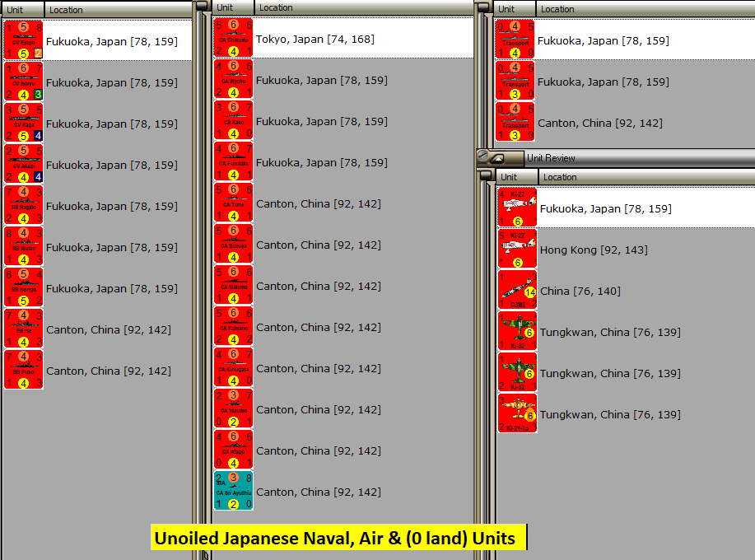The image size is (755, 560).
Task: Click the Canton location beside CA Tone
Action: [x=319, y=203]
